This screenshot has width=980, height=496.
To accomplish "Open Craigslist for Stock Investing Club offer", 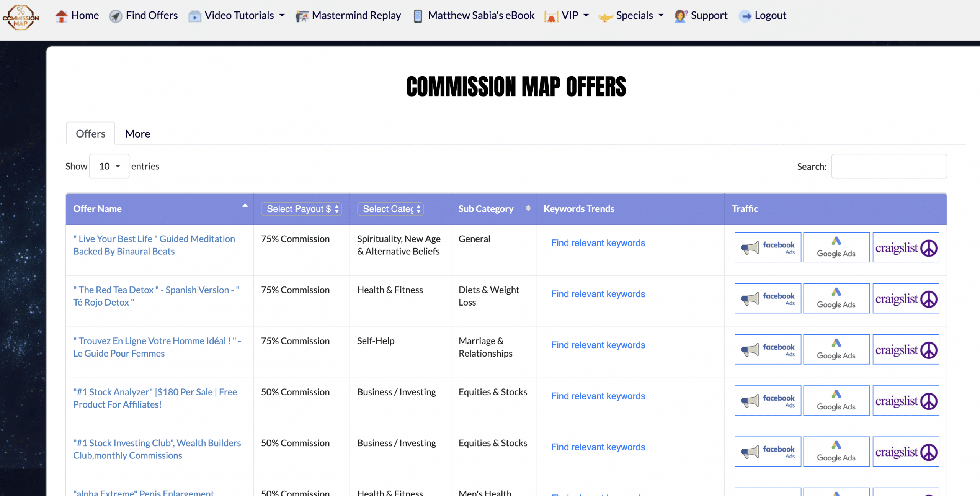I will pos(906,451).
